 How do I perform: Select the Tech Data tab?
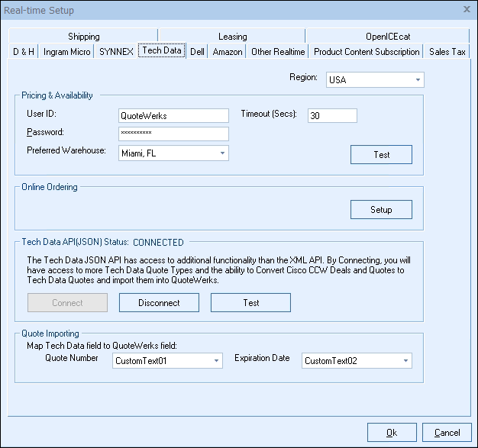click(x=162, y=50)
